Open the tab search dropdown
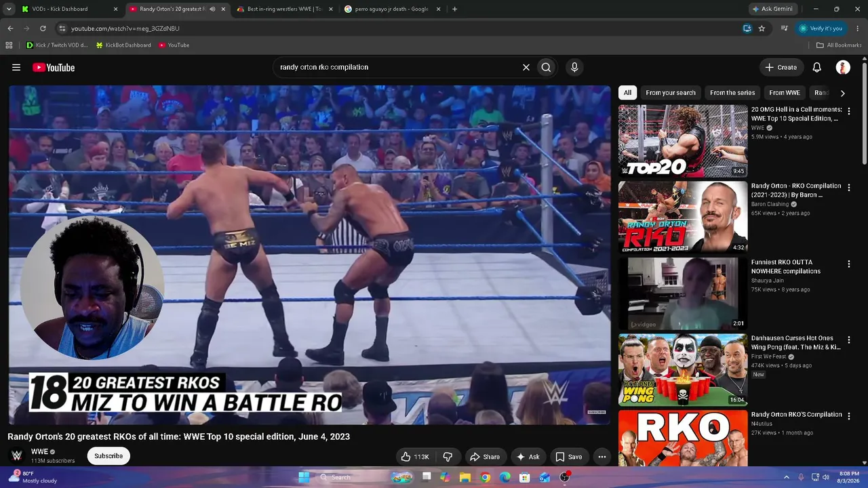 [x=9, y=9]
